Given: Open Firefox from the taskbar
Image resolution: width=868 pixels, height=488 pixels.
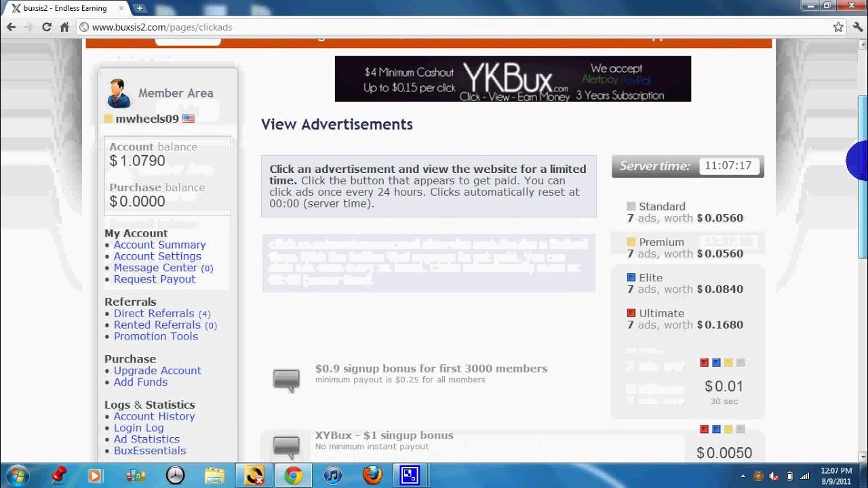Looking at the screenshot, I should (x=372, y=475).
